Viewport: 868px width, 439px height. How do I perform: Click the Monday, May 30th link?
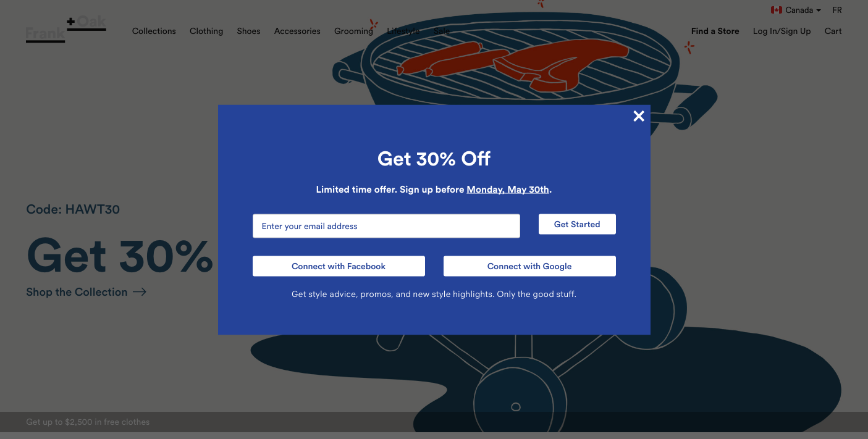[x=508, y=190]
